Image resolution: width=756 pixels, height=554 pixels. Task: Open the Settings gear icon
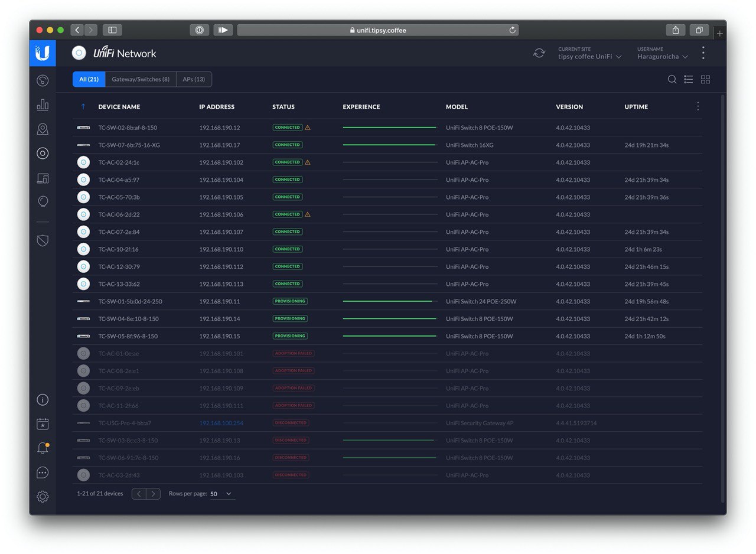coord(43,497)
